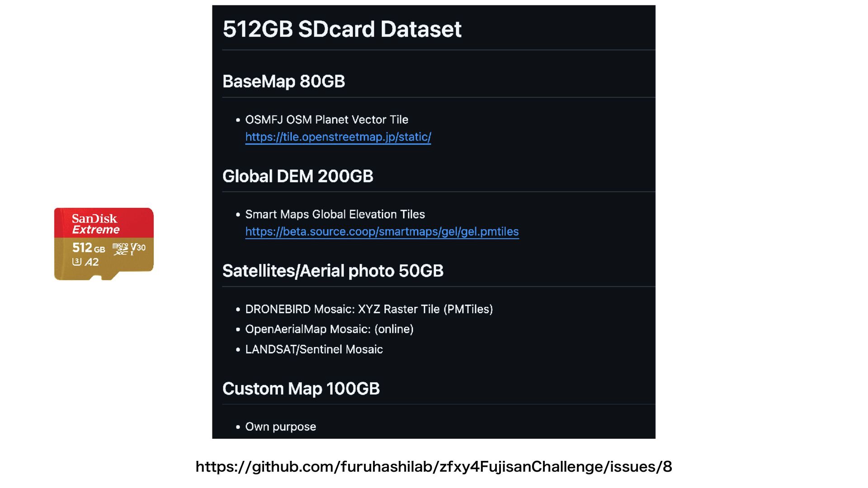The image size is (868, 488).
Task: Click the DRONEBIRD Mosaic XYZ Raster Tile item
Action: pos(369,309)
